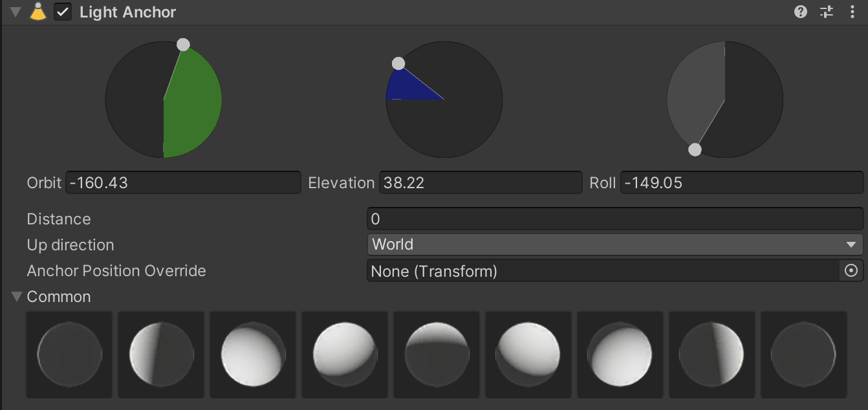
Task: Click the Elevation value field
Action: tap(480, 183)
